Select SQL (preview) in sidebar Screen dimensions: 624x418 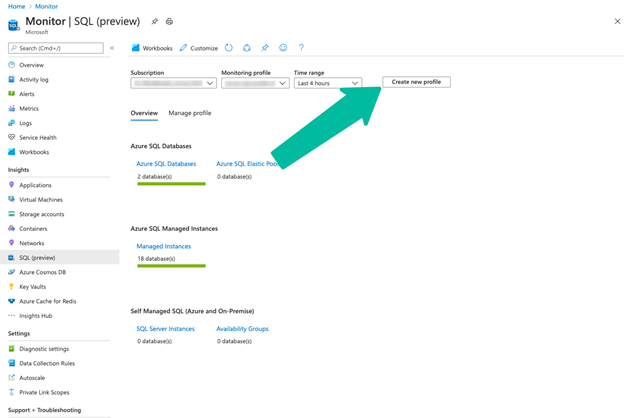[x=60, y=257]
